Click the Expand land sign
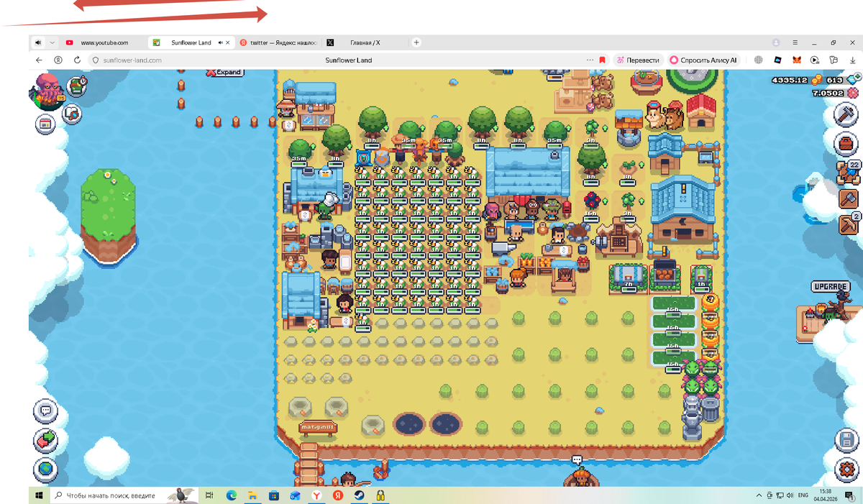 (x=224, y=73)
